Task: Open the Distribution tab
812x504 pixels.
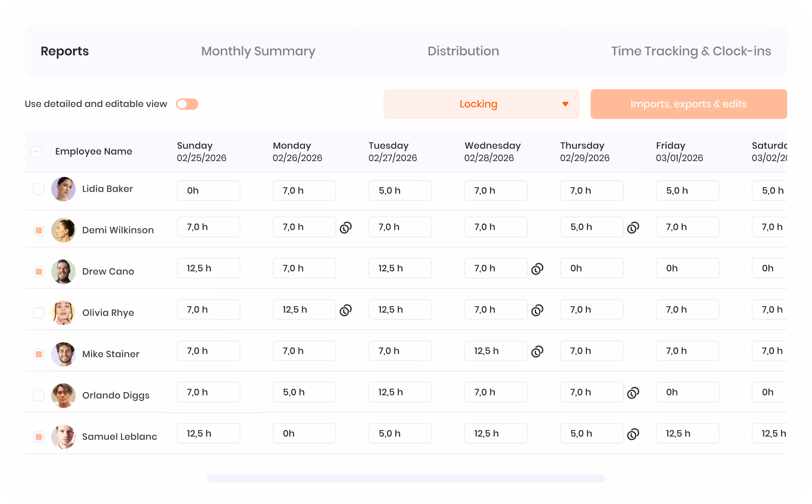Action: click(463, 51)
